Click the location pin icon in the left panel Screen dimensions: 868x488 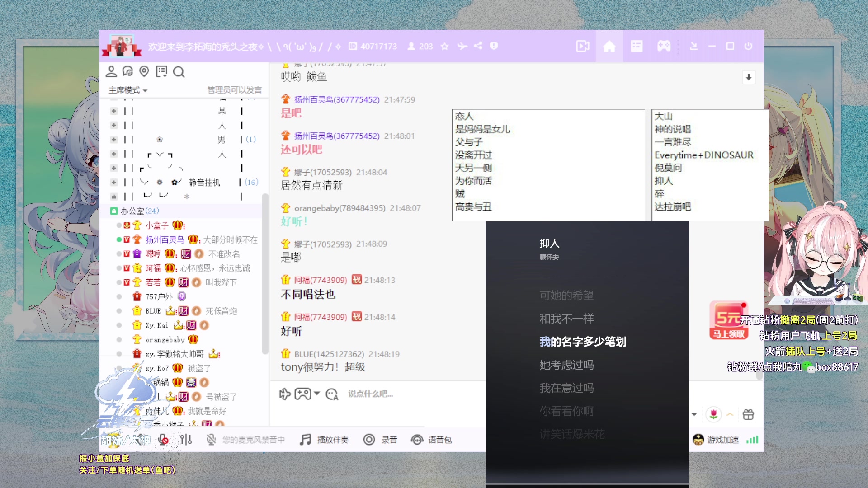pos(144,71)
